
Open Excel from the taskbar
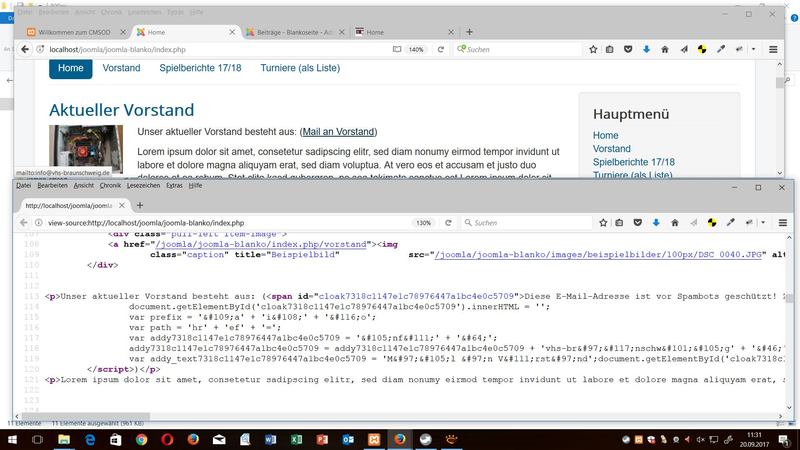(296, 439)
